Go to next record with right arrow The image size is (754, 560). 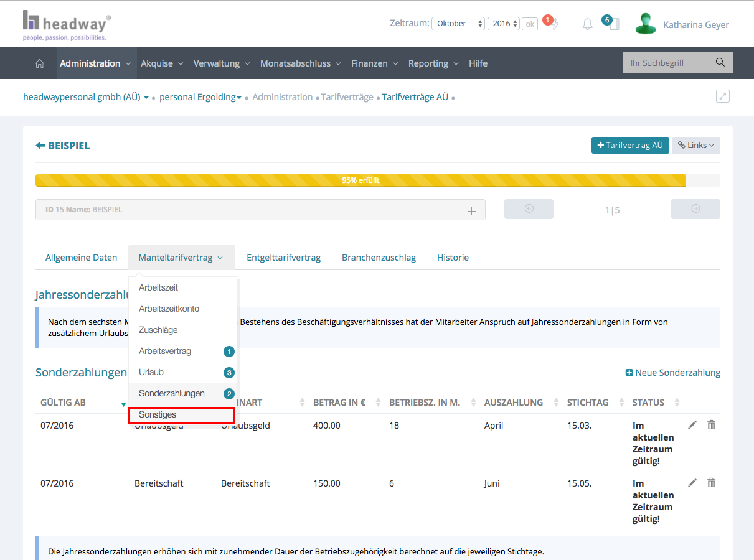[x=695, y=209]
